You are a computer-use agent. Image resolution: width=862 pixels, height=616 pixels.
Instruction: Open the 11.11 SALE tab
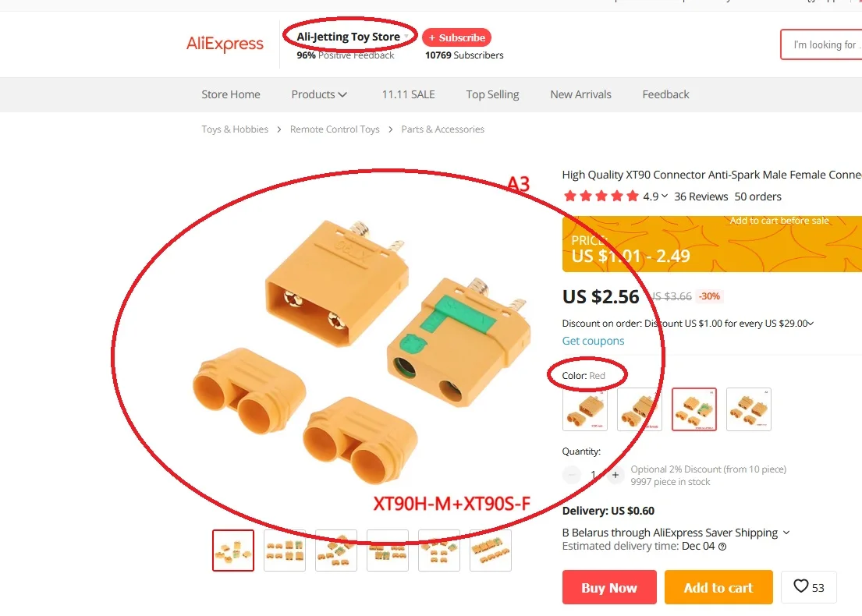coord(409,94)
